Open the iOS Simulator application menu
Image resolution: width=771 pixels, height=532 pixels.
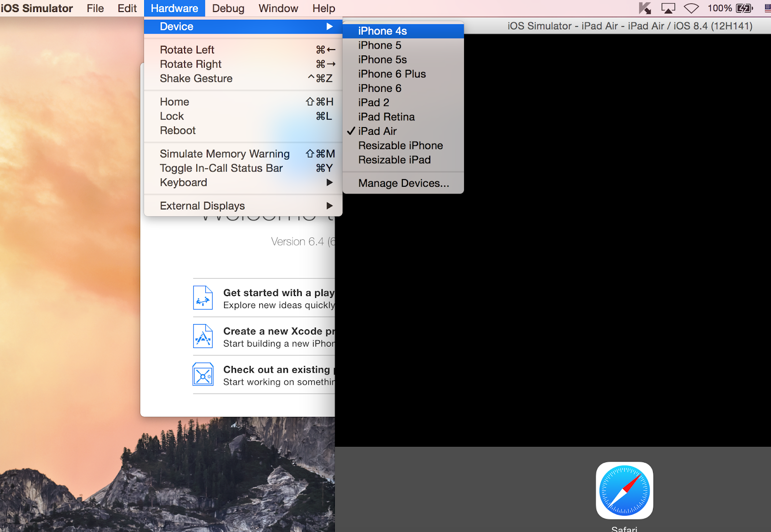point(37,8)
